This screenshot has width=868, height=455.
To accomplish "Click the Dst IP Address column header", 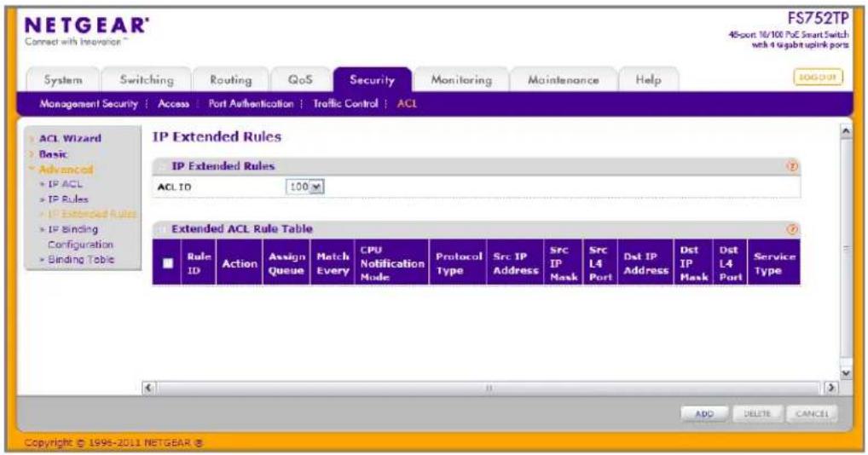I will [645, 262].
